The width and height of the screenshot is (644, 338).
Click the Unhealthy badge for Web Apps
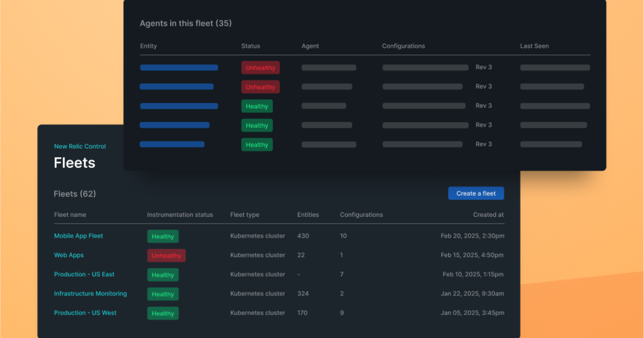[166, 256]
